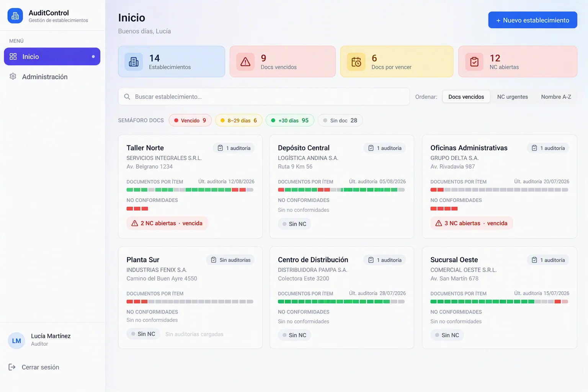588x392 pixels.
Task: Click the Lucía Martínez user name
Action: (x=51, y=336)
